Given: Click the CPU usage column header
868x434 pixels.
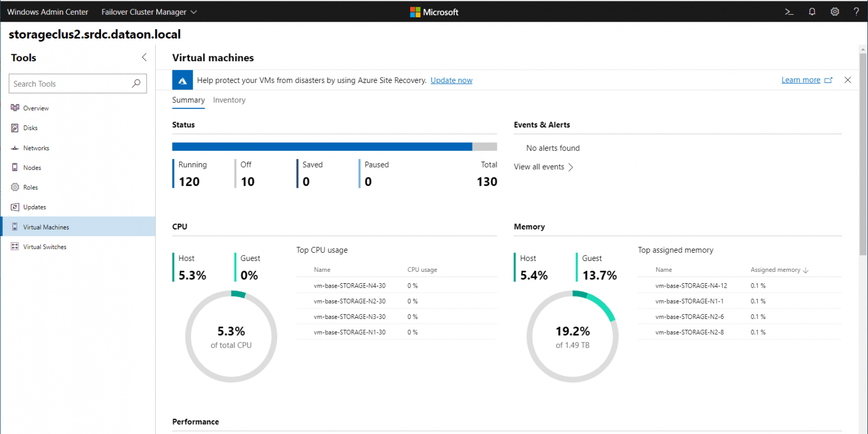Looking at the screenshot, I should pos(422,270).
